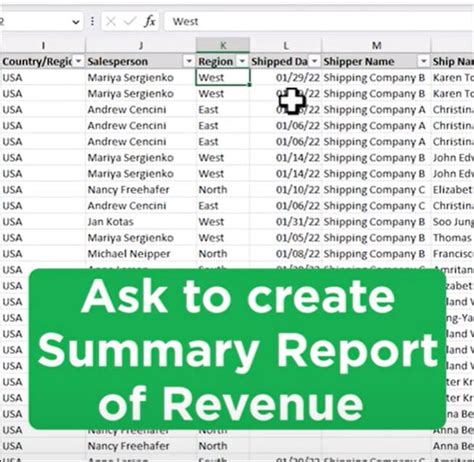Select column J header

141,45
